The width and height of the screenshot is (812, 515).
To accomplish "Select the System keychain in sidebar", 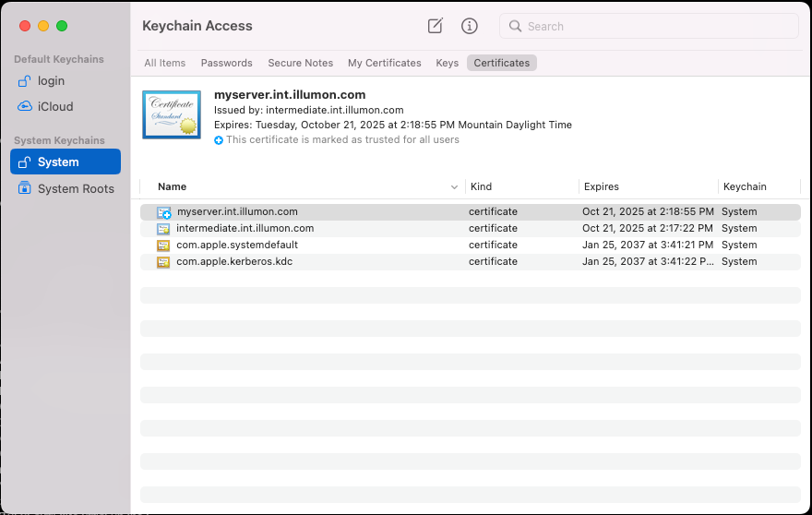I will (66, 162).
